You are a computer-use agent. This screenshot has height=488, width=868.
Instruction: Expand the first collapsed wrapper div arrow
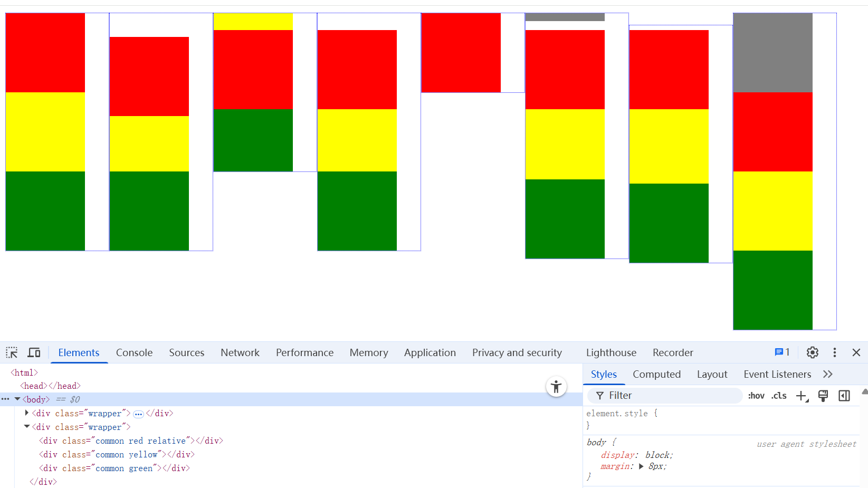point(27,413)
